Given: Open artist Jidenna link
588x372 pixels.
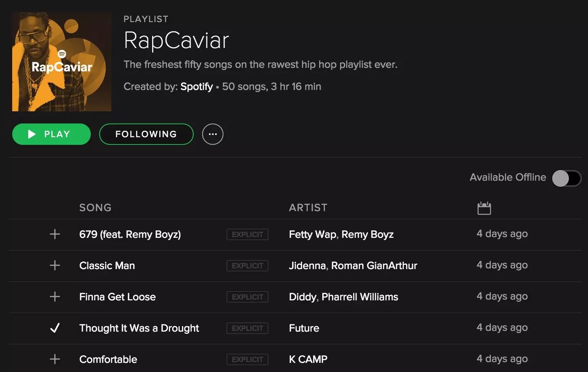Looking at the screenshot, I should click(x=307, y=265).
